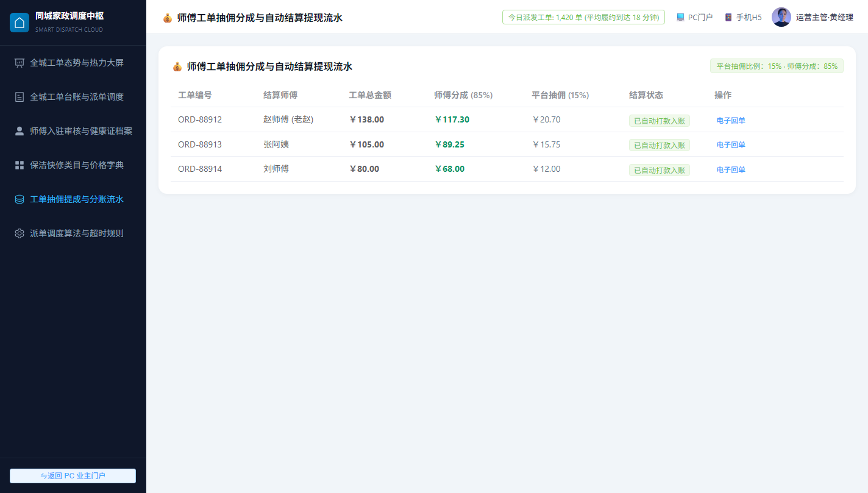Click the 结算师傅 column header
868x493 pixels.
(x=280, y=95)
